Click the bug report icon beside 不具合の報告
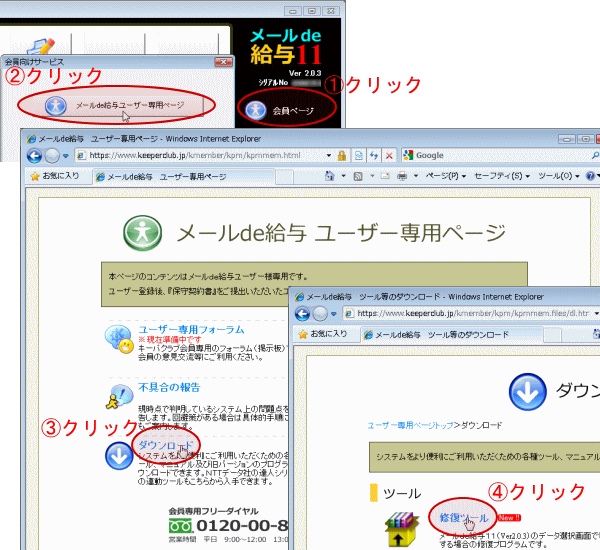 click(119, 397)
